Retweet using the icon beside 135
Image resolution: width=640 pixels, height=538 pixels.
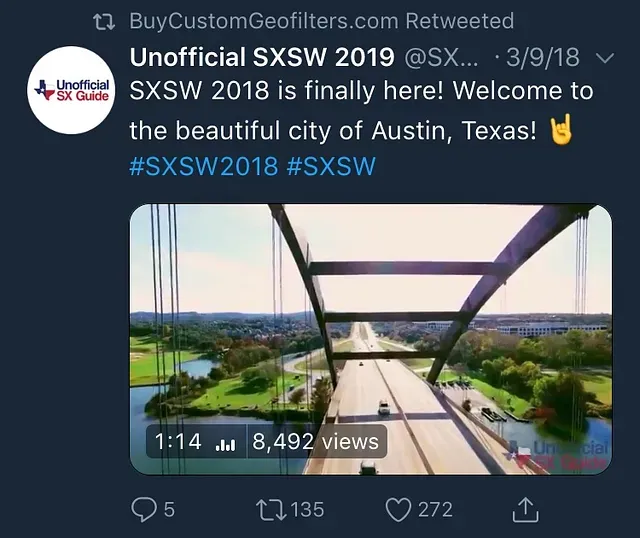coord(270,509)
